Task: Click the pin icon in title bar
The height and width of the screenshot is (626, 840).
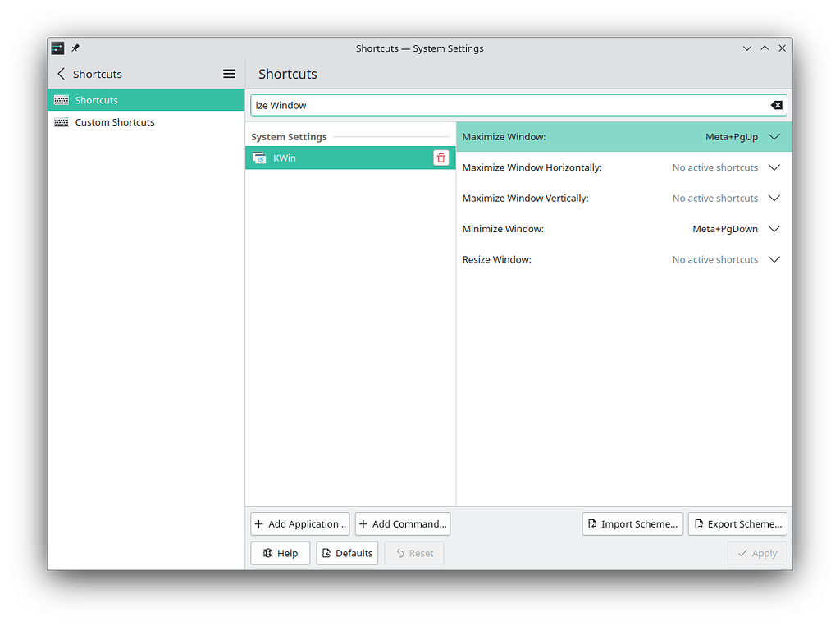Action: pos(75,48)
